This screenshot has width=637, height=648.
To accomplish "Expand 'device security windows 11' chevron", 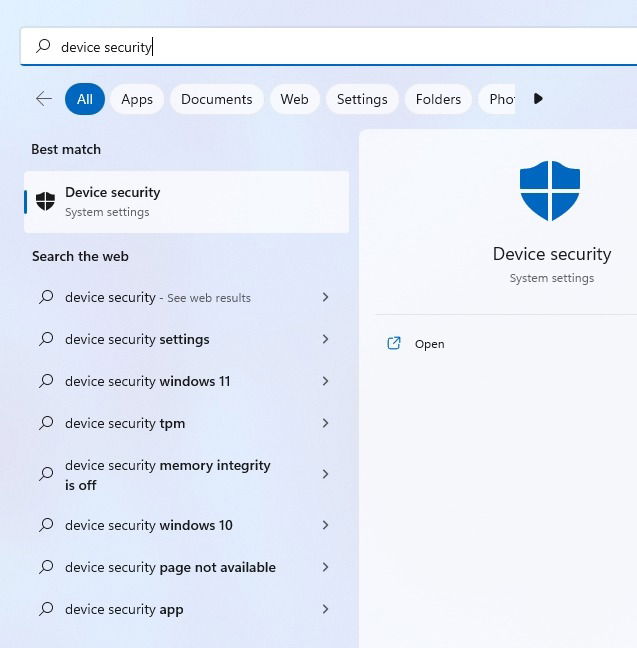I will point(325,381).
